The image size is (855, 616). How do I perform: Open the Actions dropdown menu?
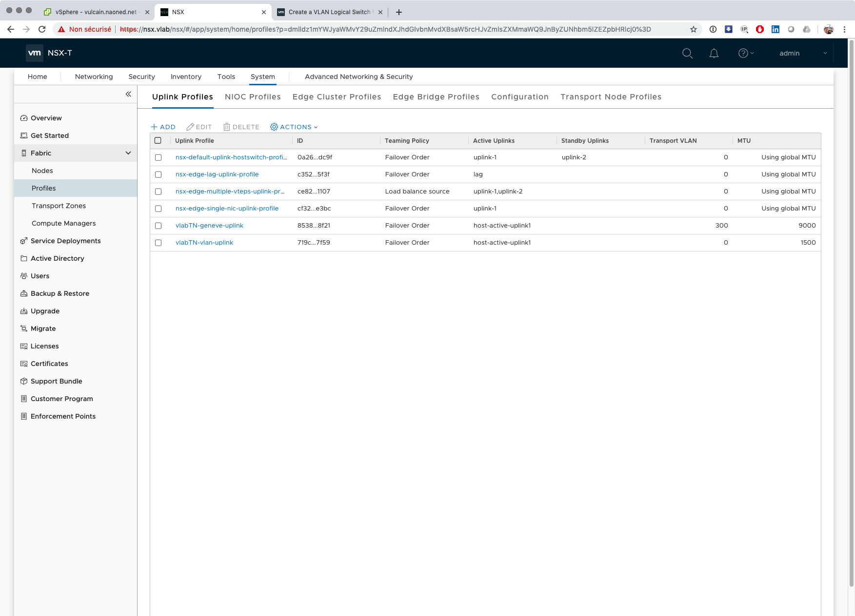click(x=294, y=127)
